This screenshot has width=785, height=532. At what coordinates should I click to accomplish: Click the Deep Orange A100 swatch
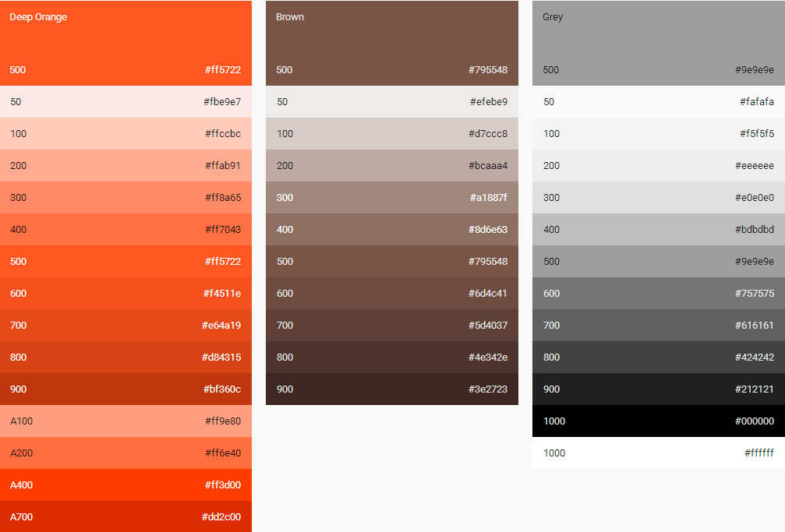pos(125,421)
